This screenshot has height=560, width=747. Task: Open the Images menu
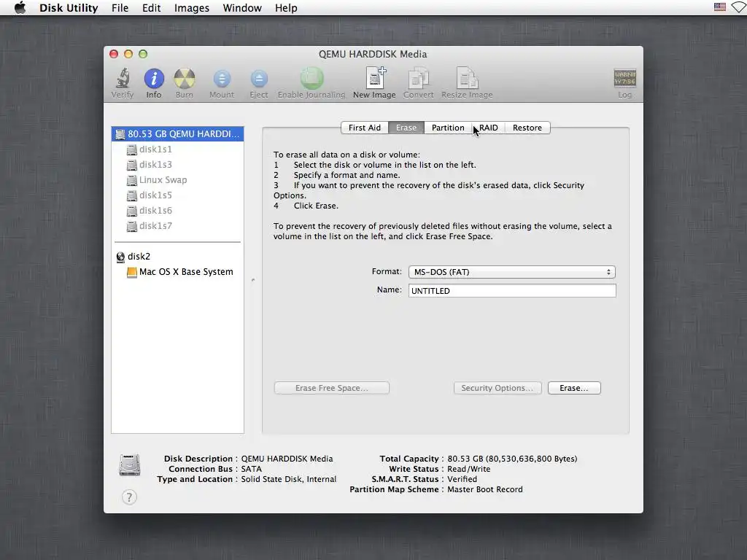192,7
